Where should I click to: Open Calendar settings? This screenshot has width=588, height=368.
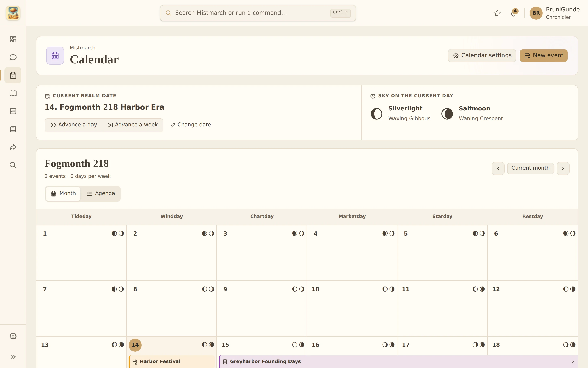click(482, 55)
